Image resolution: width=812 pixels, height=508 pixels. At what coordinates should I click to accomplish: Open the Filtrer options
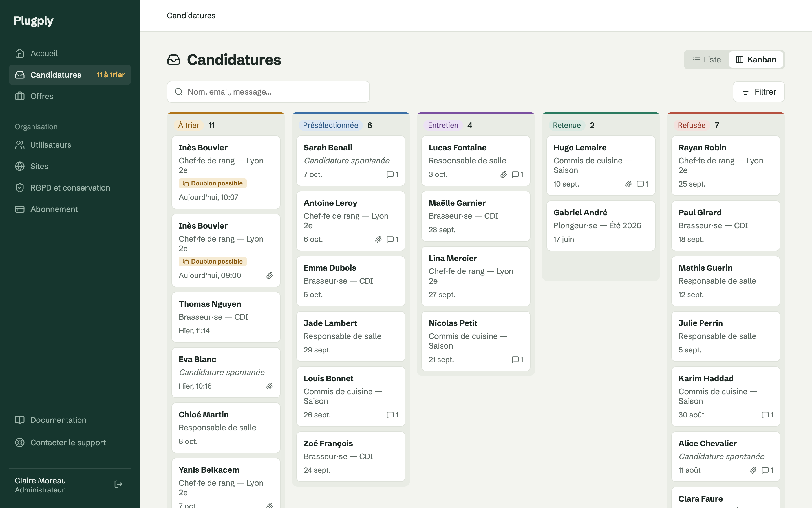[x=759, y=92]
